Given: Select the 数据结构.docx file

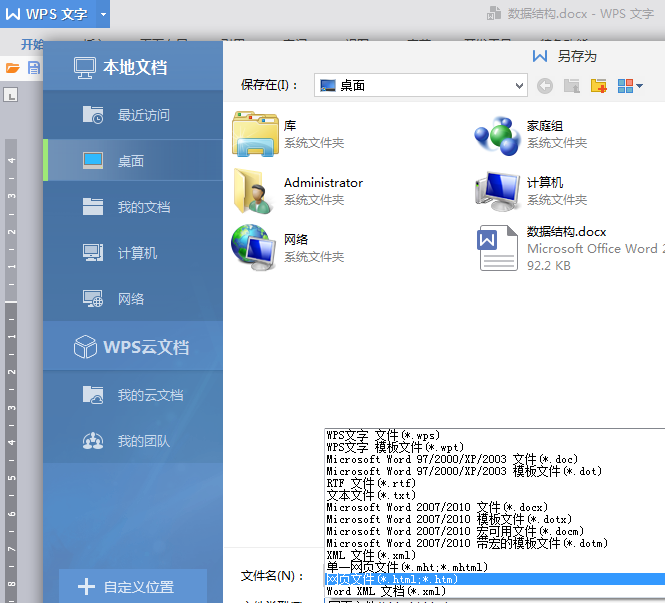Looking at the screenshot, I should coord(568,248).
